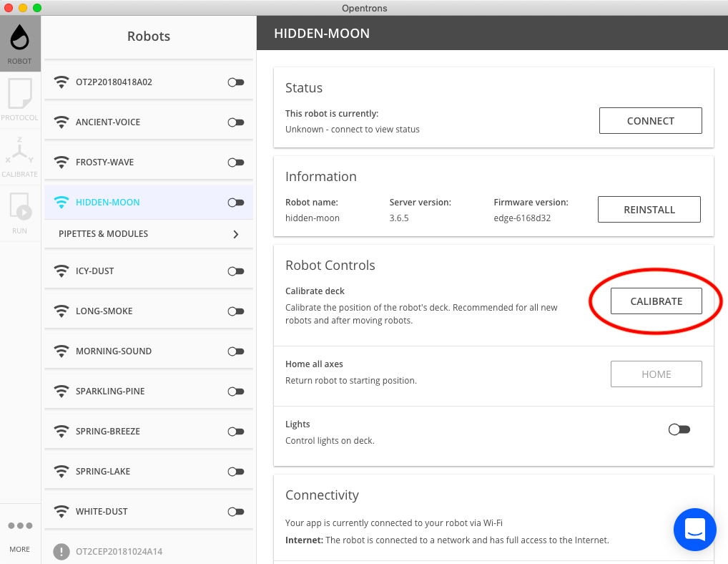Toggle connection for ANCIENT-VOICE

pos(236,122)
